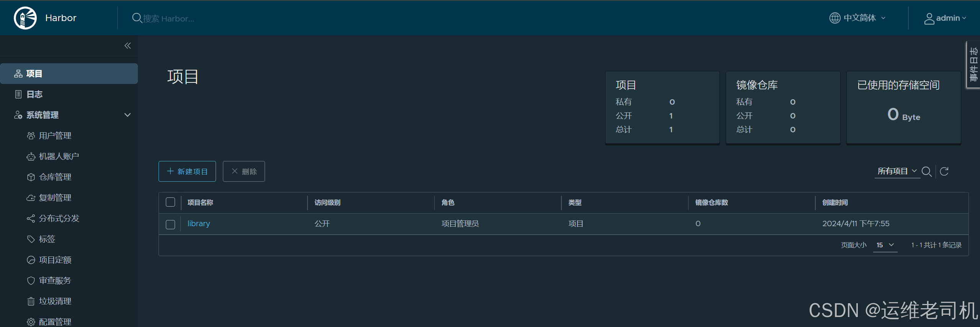980x327 pixels.
Task: Collapse the sidebar with double-chevron icon
Action: [128, 46]
